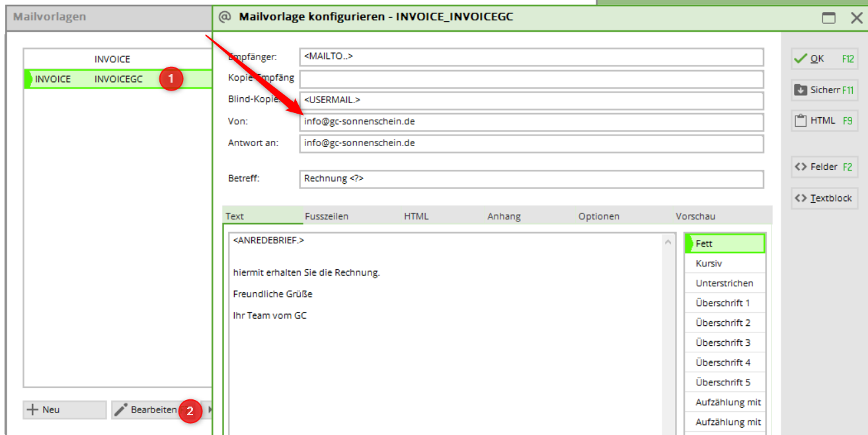This screenshot has width=868, height=435.
Task: Open the Optionen tab
Action: click(x=599, y=216)
